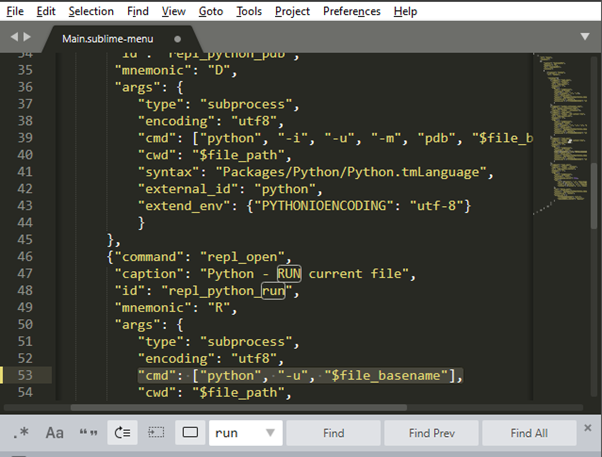Toggle in-selection search option
Image resolution: width=602 pixels, height=457 pixels.
pyautogui.click(x=156, y=433)
